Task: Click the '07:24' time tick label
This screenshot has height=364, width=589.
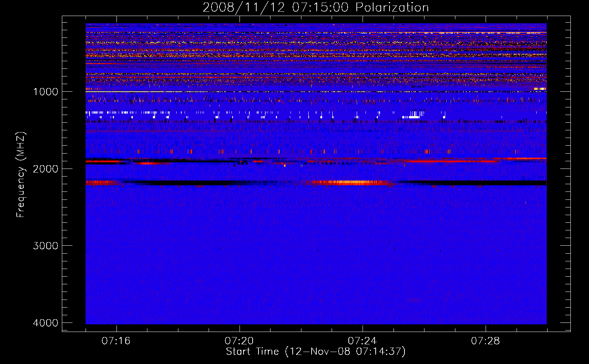Action: pyautogui.click(x=363, y=341)
